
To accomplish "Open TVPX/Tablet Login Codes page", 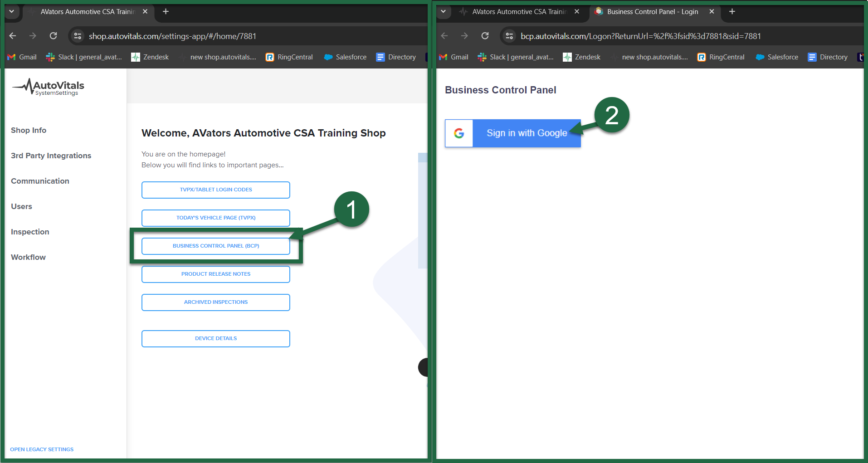I will 215,190.
